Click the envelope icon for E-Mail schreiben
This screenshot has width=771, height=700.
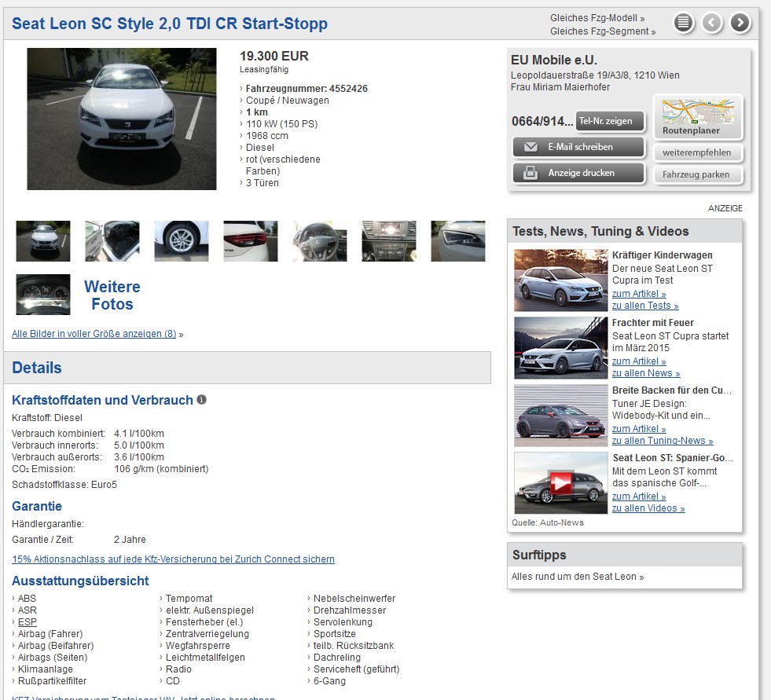pos(531,147)
